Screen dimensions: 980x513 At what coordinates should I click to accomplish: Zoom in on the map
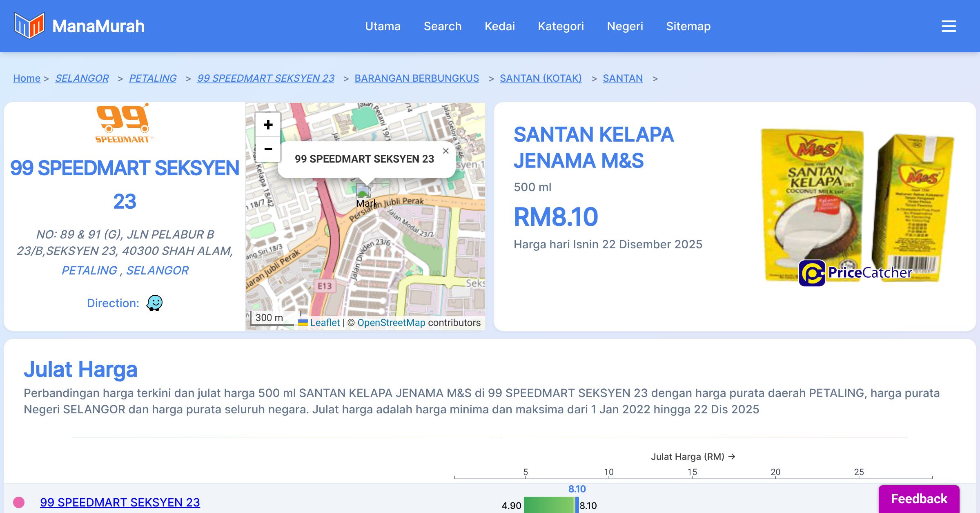click(x=268, y=125)
